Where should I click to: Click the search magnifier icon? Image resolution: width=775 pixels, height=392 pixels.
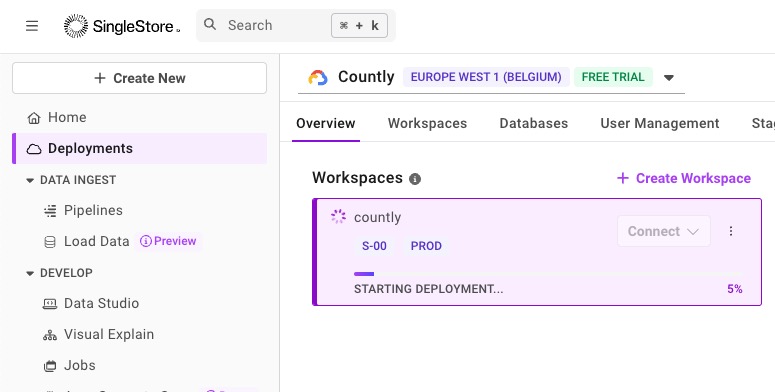(x=210, y=25)
